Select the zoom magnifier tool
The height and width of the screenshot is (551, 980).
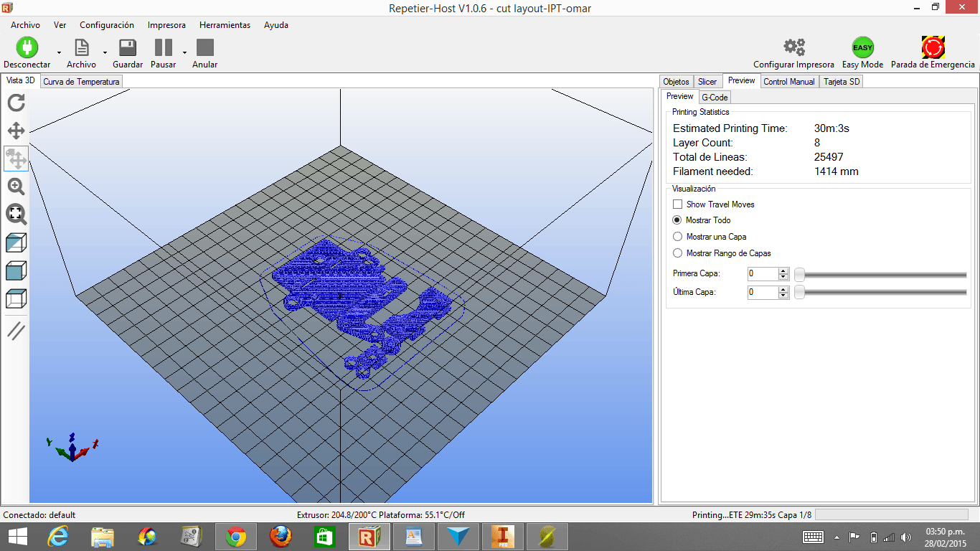[16, 187]
